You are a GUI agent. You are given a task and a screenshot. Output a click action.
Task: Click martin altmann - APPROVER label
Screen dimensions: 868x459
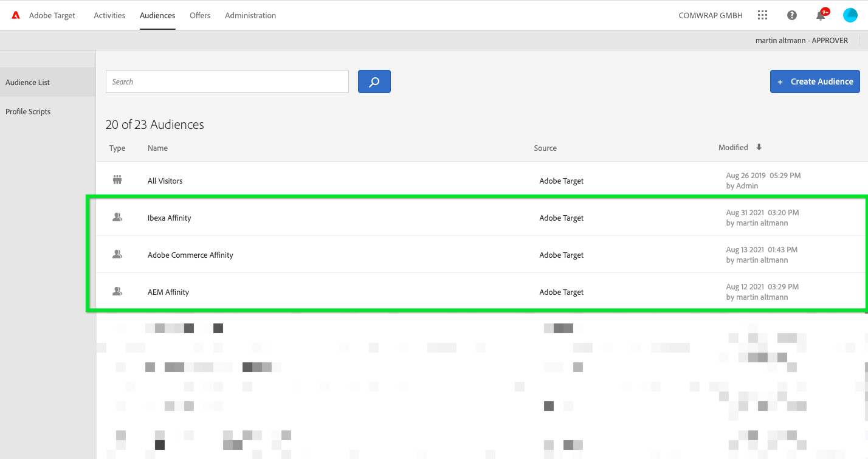(x=802, y=40)
